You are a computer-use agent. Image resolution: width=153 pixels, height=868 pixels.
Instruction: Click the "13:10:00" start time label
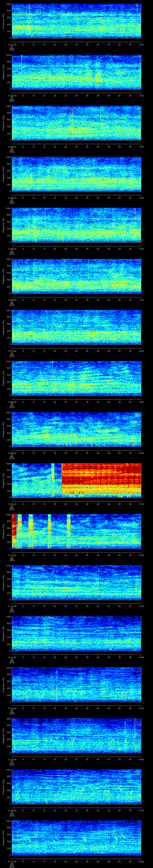12,504
